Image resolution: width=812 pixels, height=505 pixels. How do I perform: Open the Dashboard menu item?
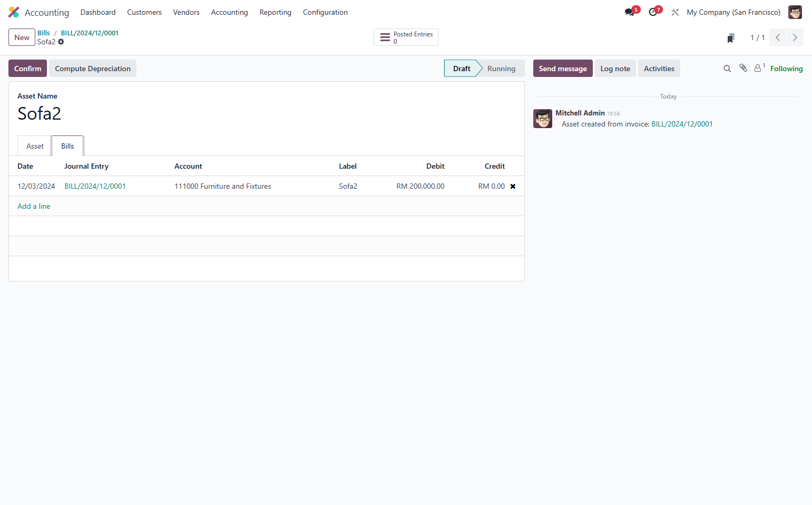tap(98, 12)
